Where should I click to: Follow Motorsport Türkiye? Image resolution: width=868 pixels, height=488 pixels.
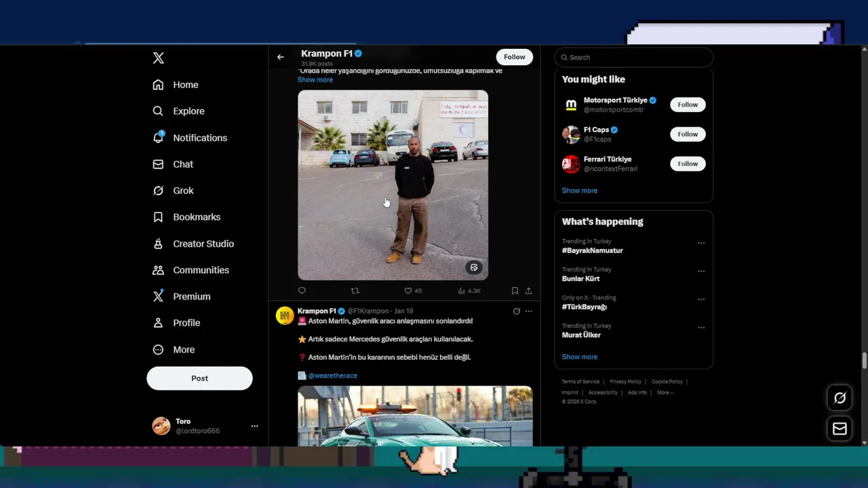(x=688, y=104)
